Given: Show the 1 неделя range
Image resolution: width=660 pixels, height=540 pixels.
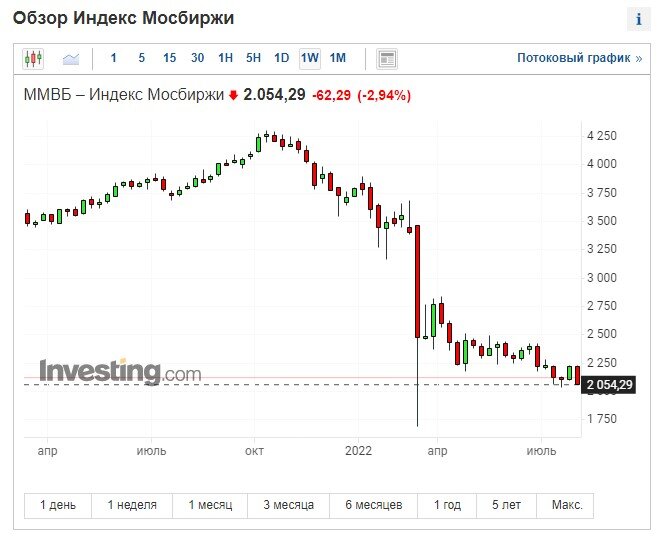Looking at the screenshot, I should 132,505.
